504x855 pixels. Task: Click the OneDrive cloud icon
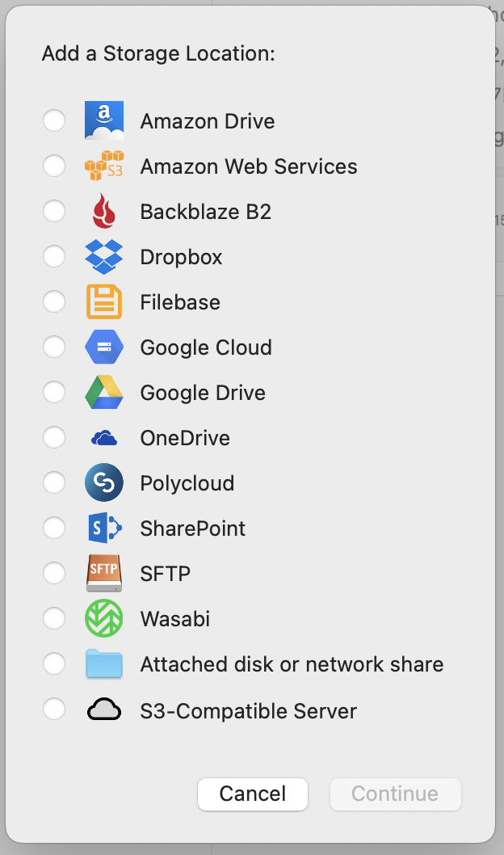coord(104,438)
